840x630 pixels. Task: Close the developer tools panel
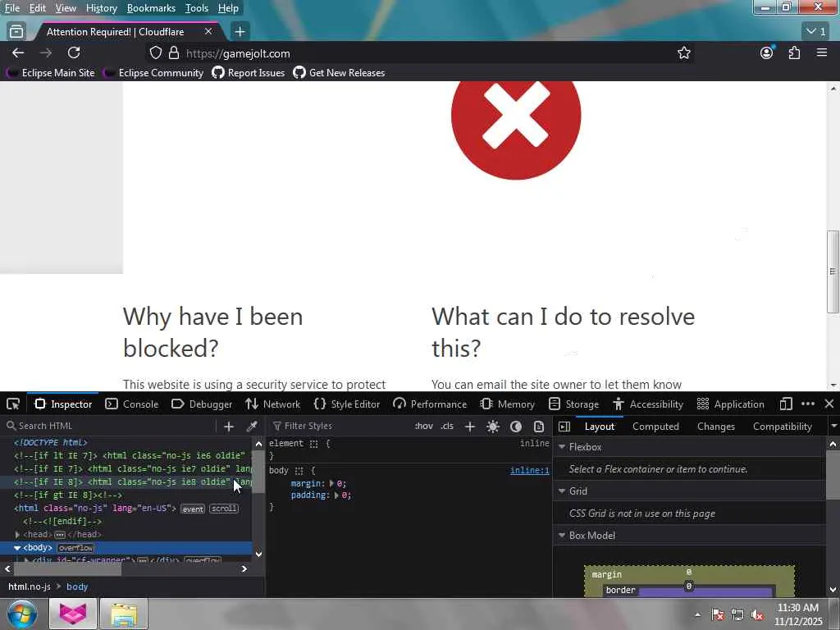coord(829,404)
